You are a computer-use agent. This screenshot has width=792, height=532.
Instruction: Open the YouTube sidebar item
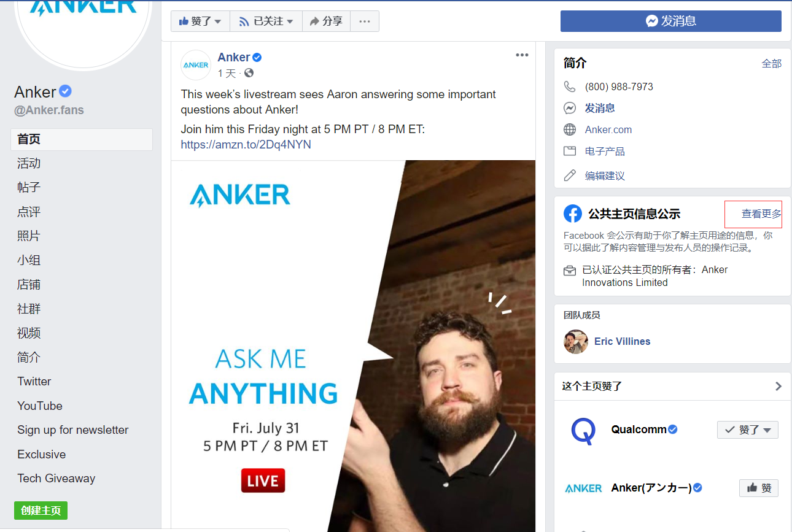(40, 406)
